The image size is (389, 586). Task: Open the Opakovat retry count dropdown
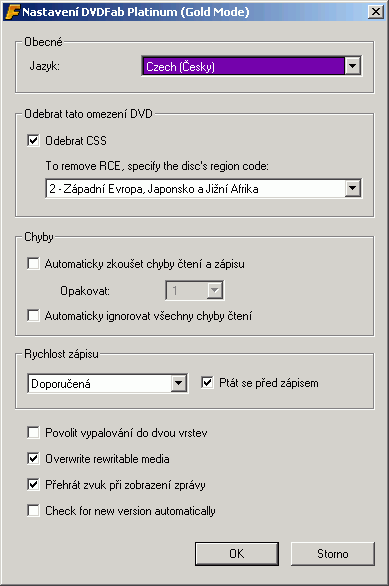click(195, 290)
